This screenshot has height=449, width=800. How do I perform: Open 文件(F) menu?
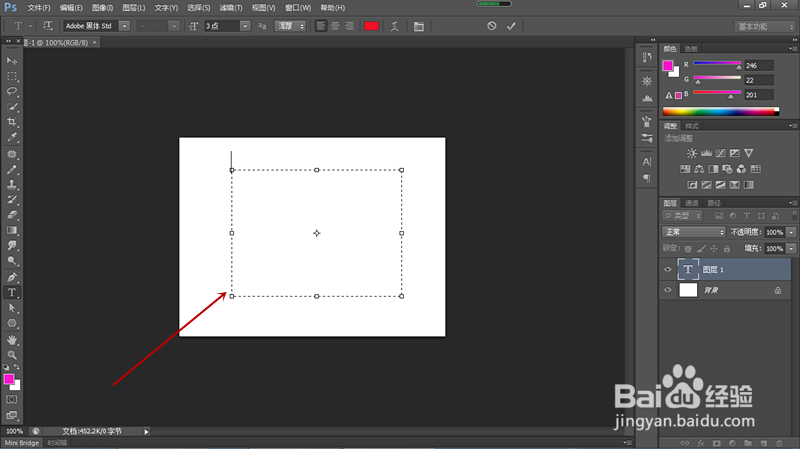(39, 8)
